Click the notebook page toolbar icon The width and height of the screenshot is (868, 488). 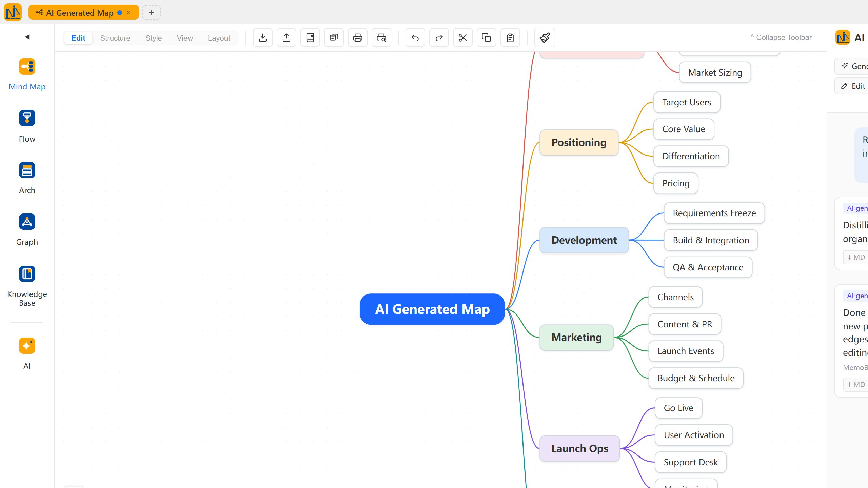(310, 38)
